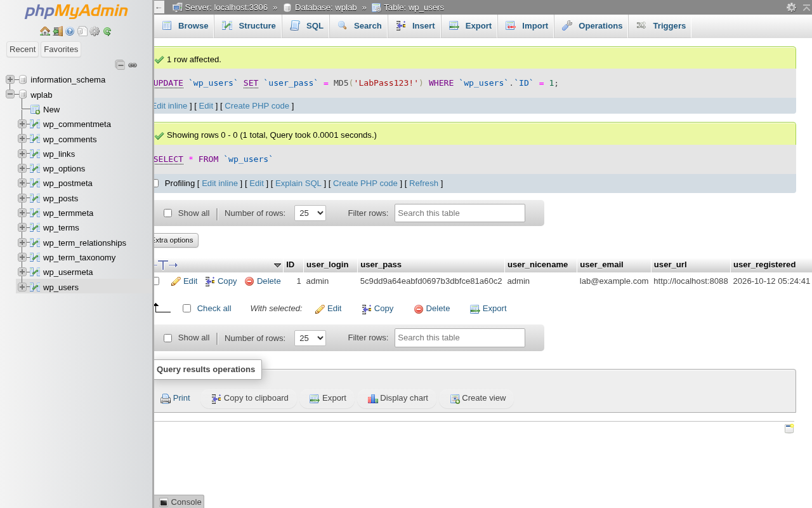
Task: Collapse all navigation tree items icon
Action: [x=120, y=65]
